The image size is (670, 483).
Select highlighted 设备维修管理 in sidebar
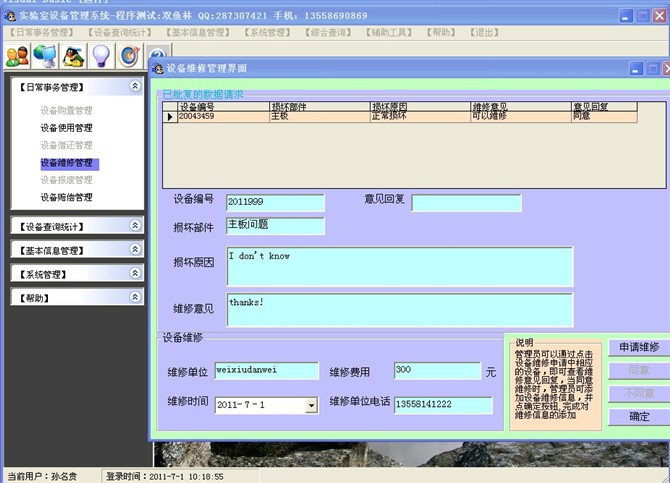click(x=70, y=164)
